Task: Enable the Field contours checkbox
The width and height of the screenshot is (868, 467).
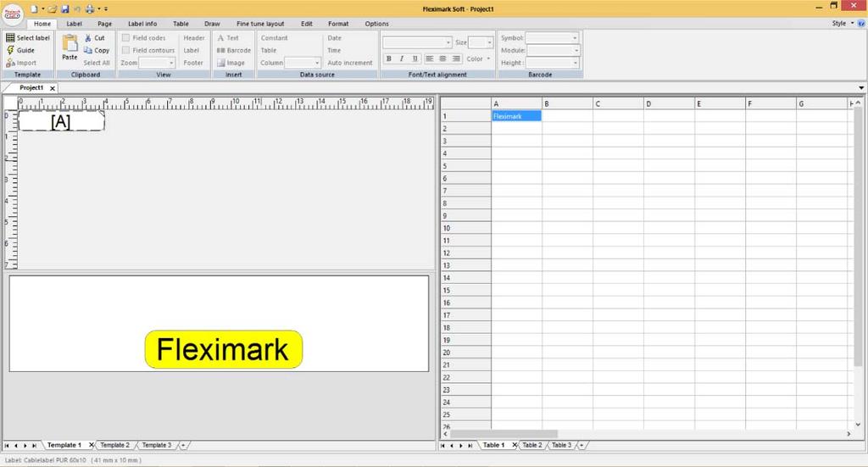Action: click(125, 50)
